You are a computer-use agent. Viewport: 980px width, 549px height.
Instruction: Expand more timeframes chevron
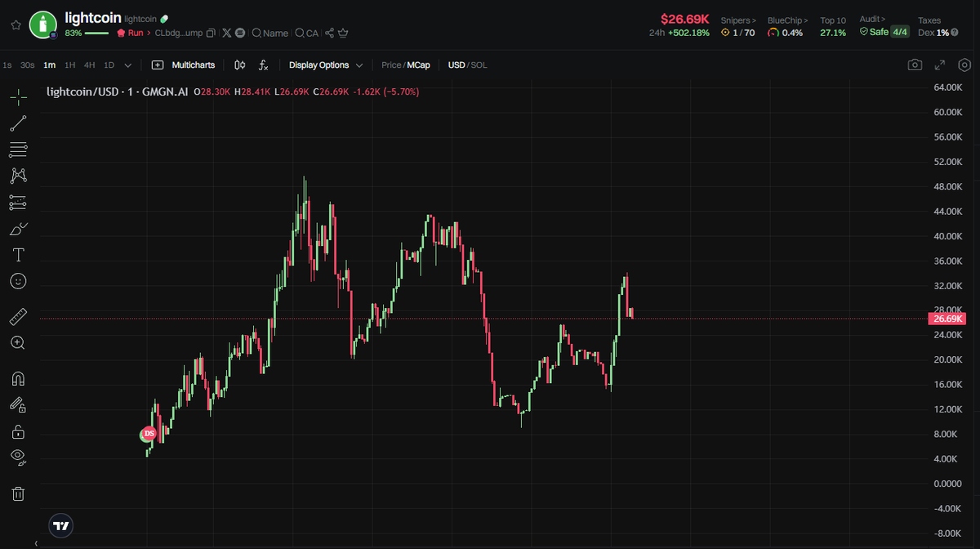pos(128,65)
